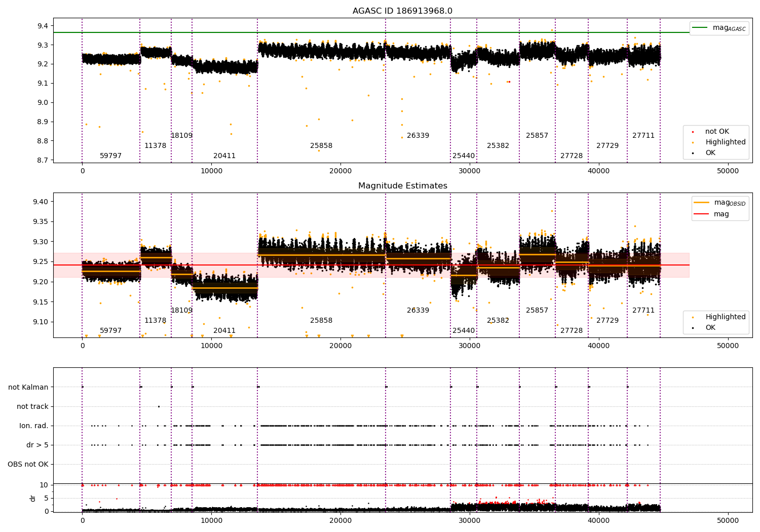Click the 9.35 y-axis tick label

(x=42, y=222)
